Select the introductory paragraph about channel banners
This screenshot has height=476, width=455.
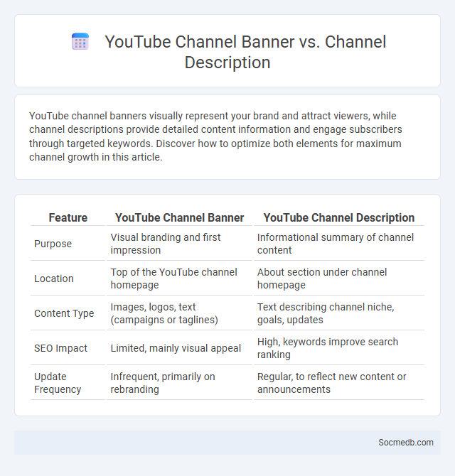click(215, 136)
